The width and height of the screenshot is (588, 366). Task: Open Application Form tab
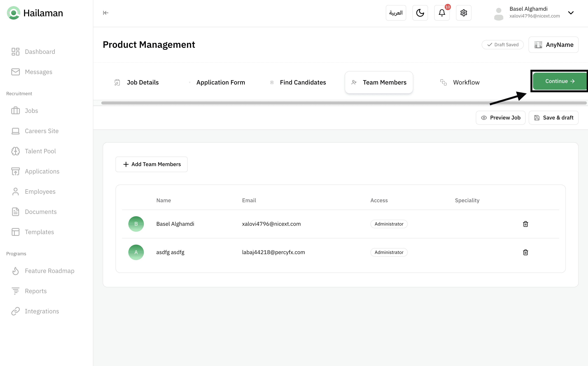pos(220,82)
